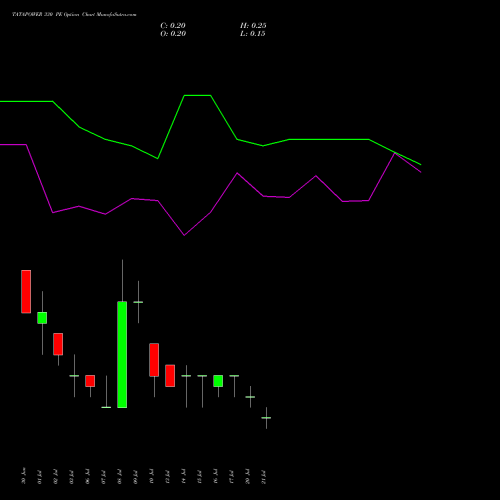Click the TATAPOWER 320 PE chart title

[x=74, y=15]
